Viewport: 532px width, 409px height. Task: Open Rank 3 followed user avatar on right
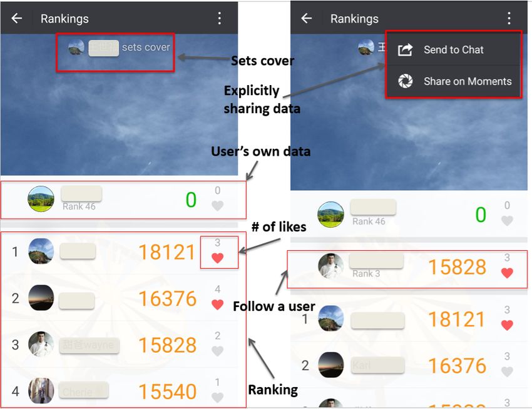330,266
